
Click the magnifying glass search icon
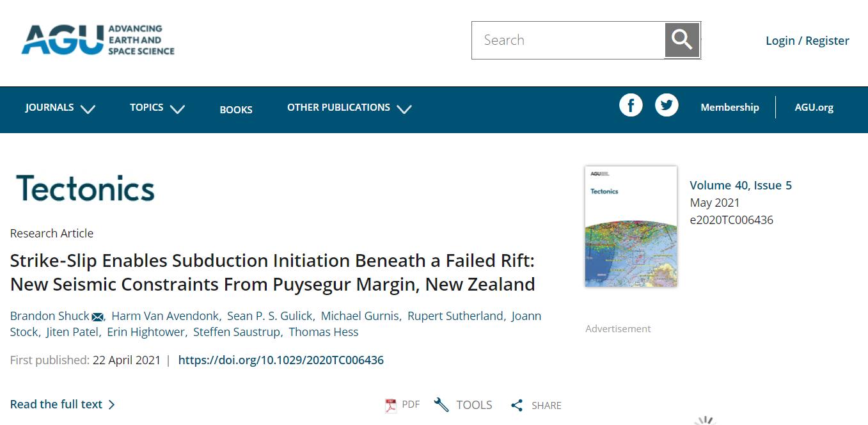(682, 40)
